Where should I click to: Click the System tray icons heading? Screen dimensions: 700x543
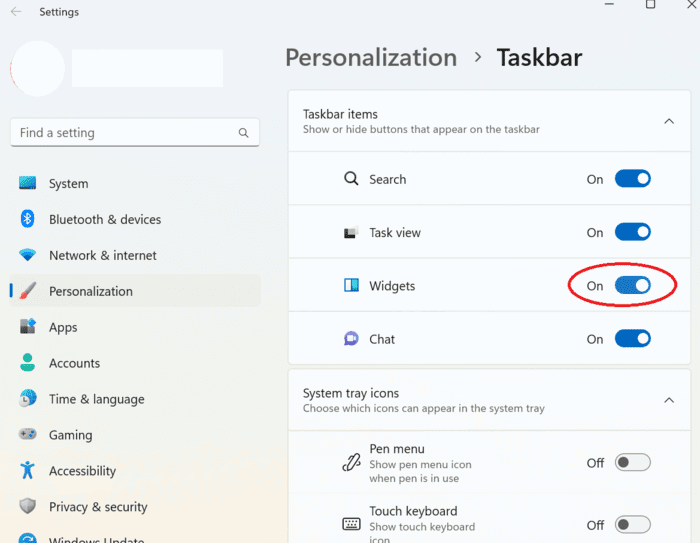351,393
